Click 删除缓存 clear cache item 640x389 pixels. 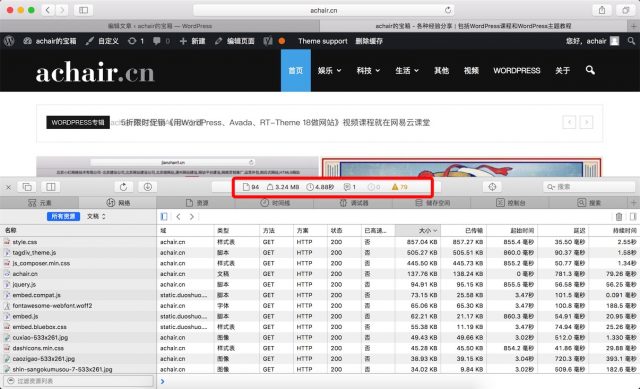tap(369, 41)
